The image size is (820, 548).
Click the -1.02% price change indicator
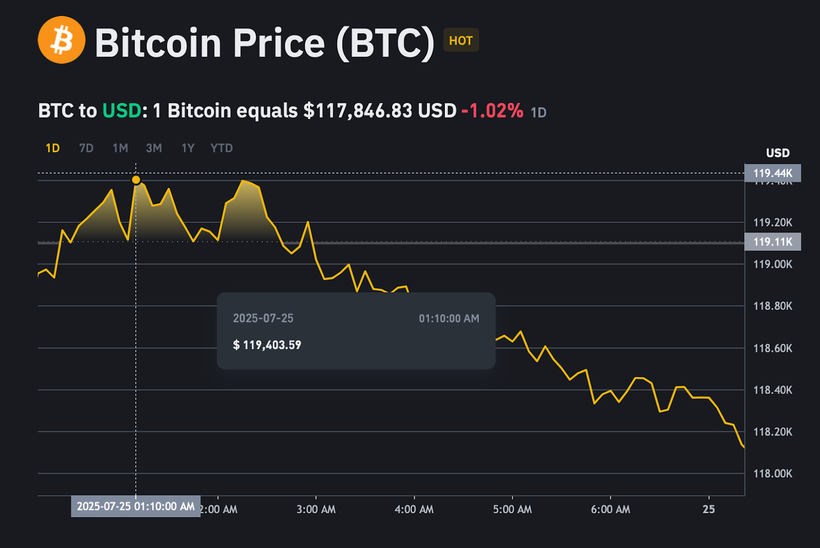(x=492, y=111)
